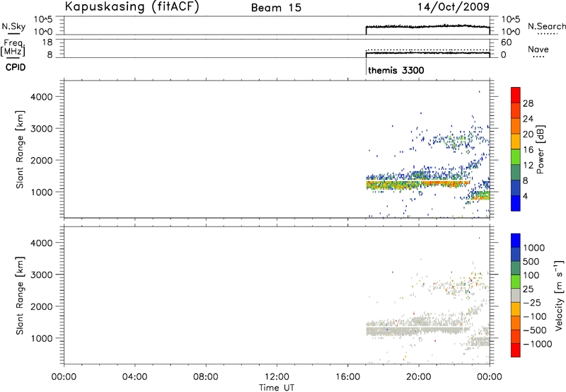Image resolution: width=566 pixels, height=392 pixels.
Task: Click the 'Velocity [m s⁻¹]' color bar title
Action: [559, 295]
